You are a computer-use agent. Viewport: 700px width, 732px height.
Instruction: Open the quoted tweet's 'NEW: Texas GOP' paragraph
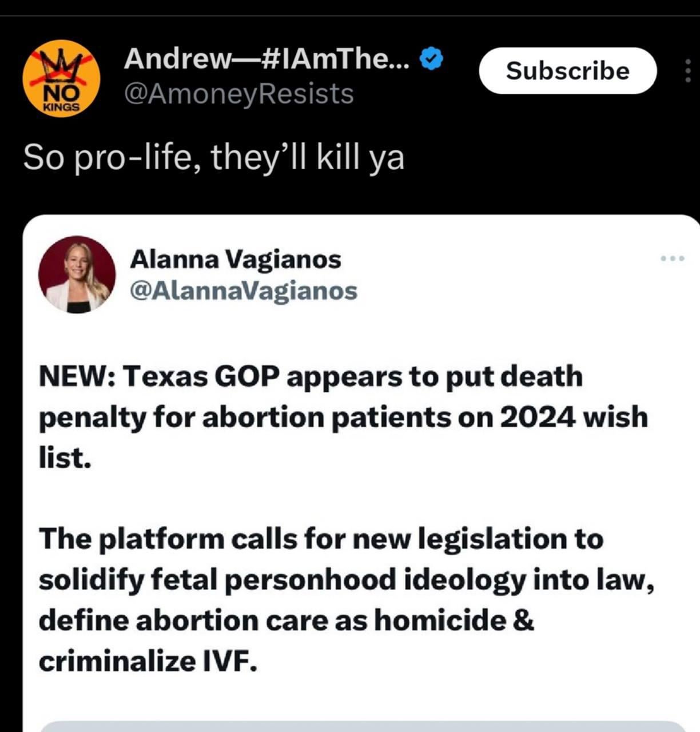[x=343, y=417]
